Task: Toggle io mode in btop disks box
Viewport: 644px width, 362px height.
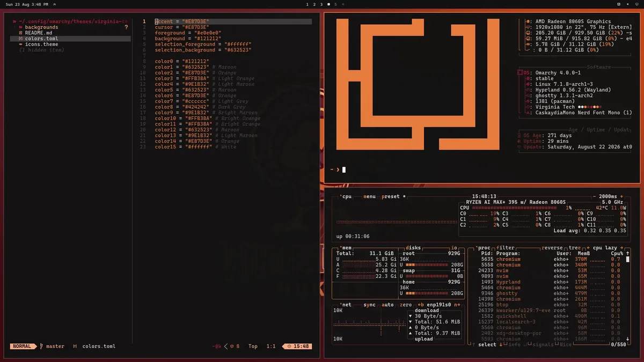Action: pos(454,248)
